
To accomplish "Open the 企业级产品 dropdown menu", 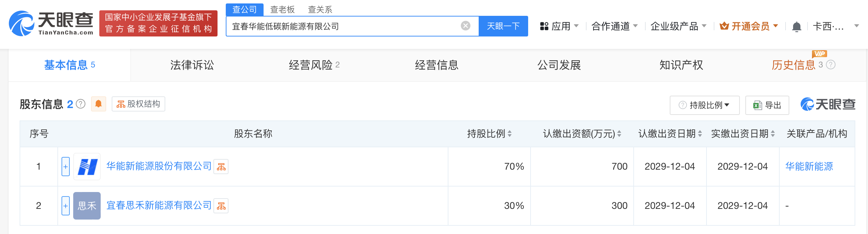I will (678, 26).
